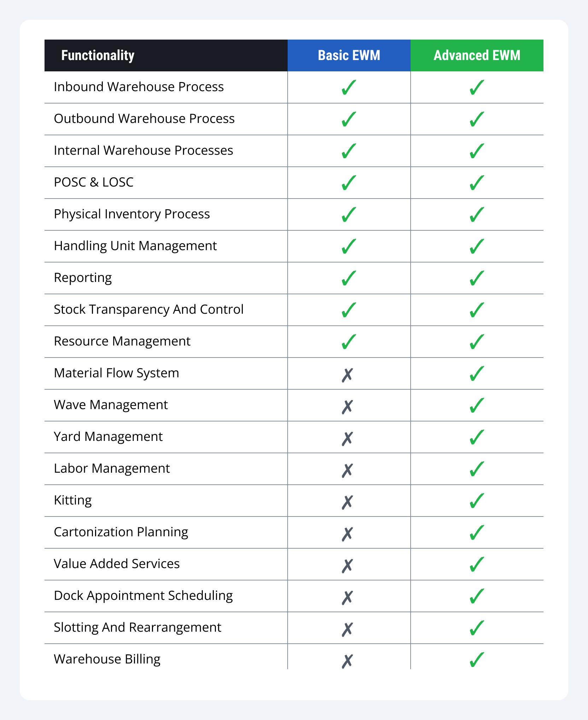Viewport: 588px width, 720px height.
Task: Click the Value Added Services label
Action: tap(117, 564)
